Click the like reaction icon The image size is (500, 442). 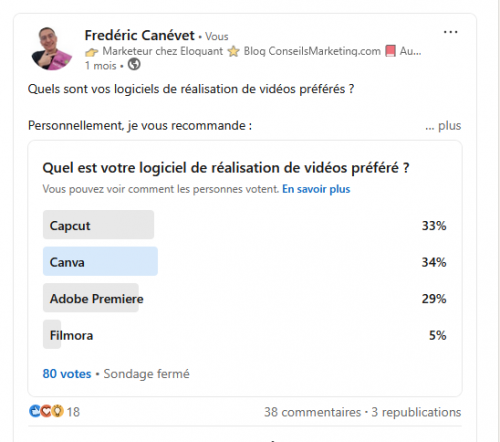point(35,411)
